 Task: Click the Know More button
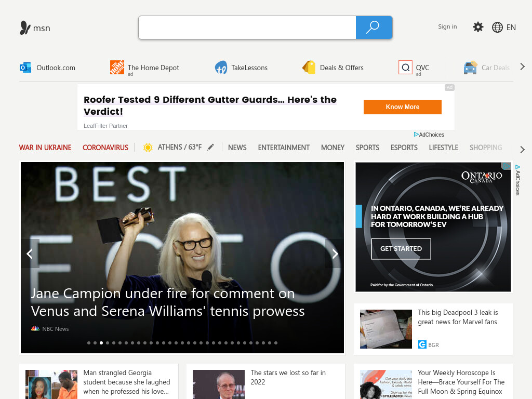pyautogui.click(x=403, y=107)
